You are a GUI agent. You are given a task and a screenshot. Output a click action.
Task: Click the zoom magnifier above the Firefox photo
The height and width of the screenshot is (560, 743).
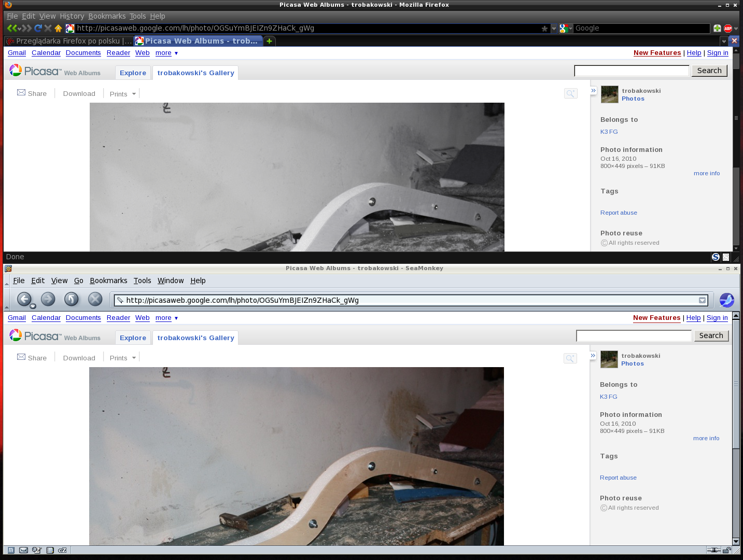point(570,93)
